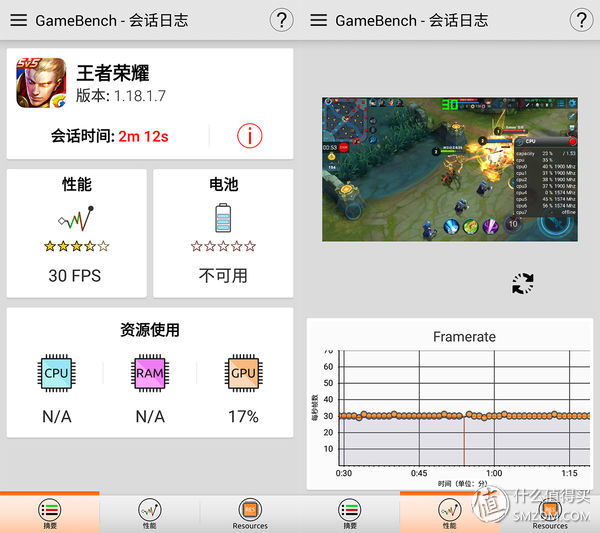Click the 1:00 time label on chart
Screen dimensions: 600x533
pyautogui.click(x=494, y=473)
